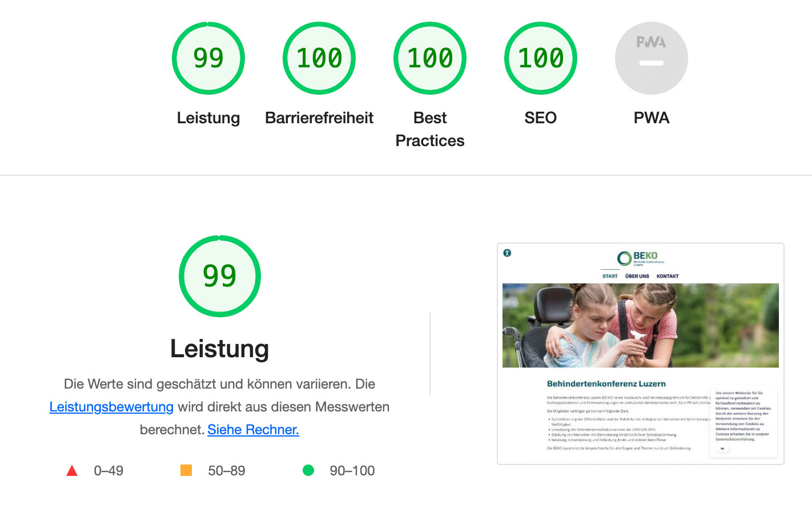Screen dimensions: 812x517
Task: Click the '0–49' legend range text
Action: click(x=108, y=471)
